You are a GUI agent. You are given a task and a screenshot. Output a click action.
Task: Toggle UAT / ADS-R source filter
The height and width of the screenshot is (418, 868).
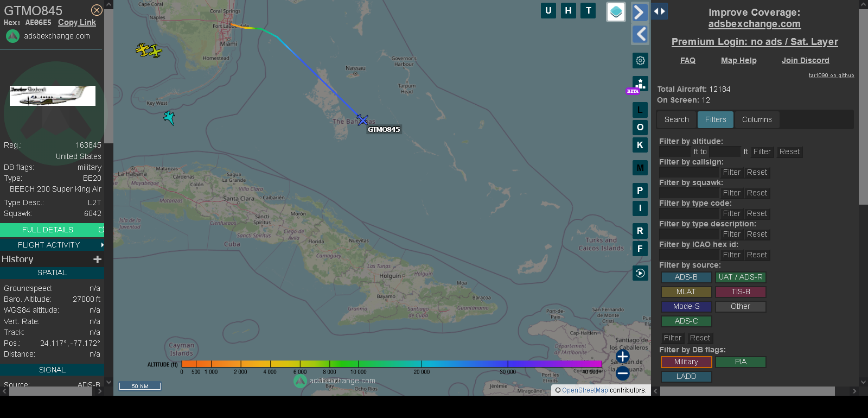(x=741, y=277)
